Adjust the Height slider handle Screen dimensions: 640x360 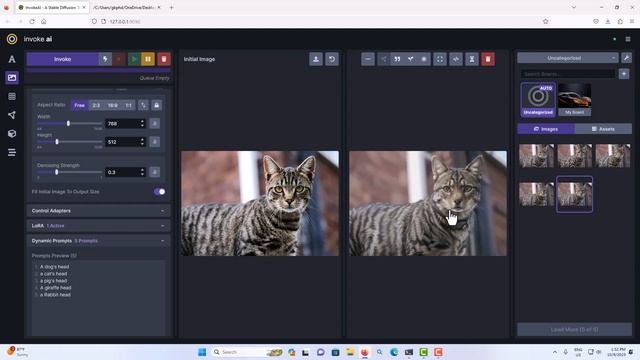(57, 142)
